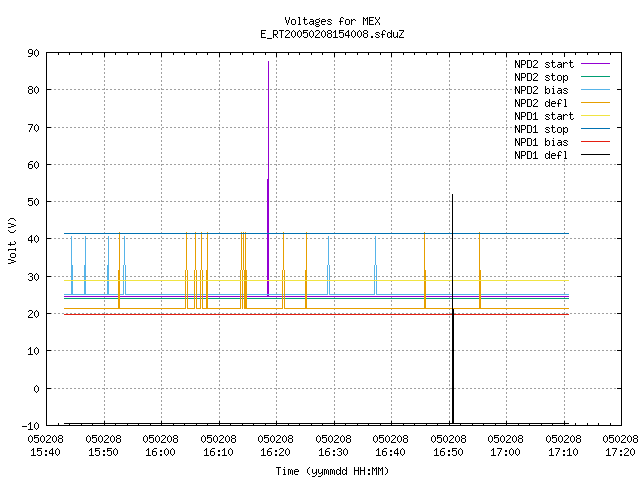640x480 pixels.
Task: Click the y-axis tick label 0
Action: point(36,389)
